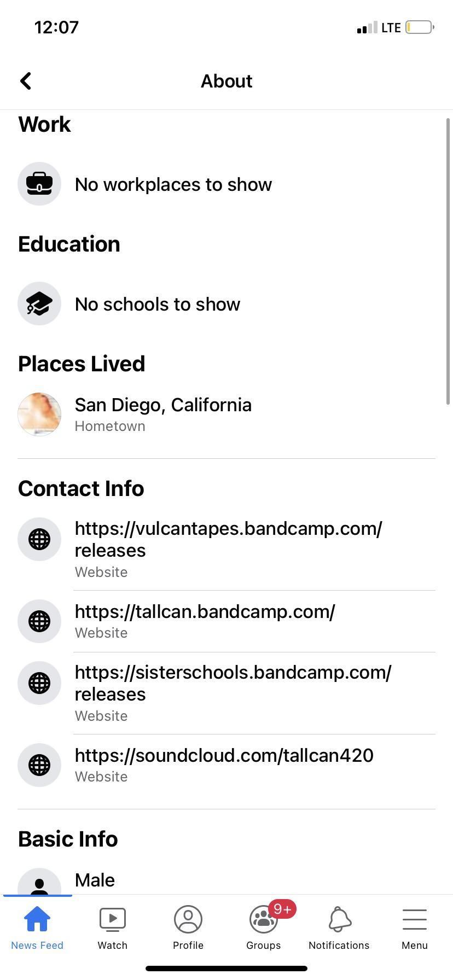Open the tallcan.bandcamp.com website link
Image resolution: width=453 pixels, height=980 pixels.
(x=205, y=611)
